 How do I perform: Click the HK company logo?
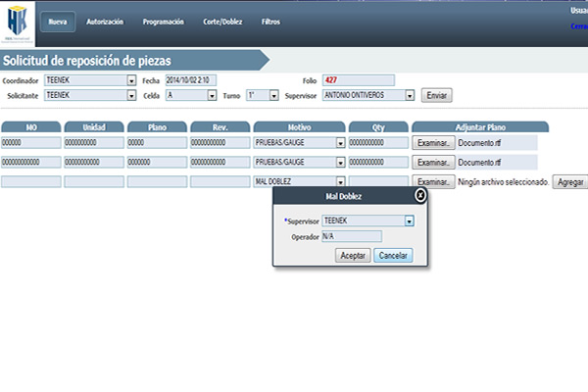pyautogui.click(x=18, y=22)
